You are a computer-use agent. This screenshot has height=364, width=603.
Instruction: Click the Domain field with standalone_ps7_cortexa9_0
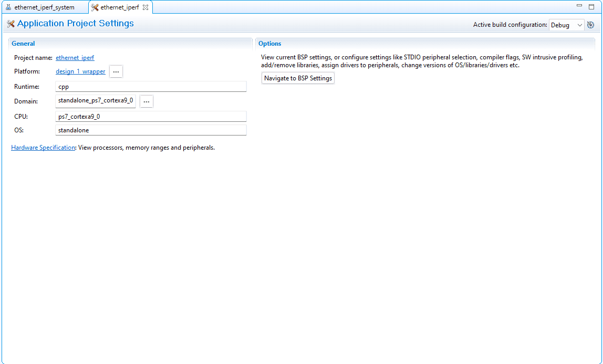96,101
